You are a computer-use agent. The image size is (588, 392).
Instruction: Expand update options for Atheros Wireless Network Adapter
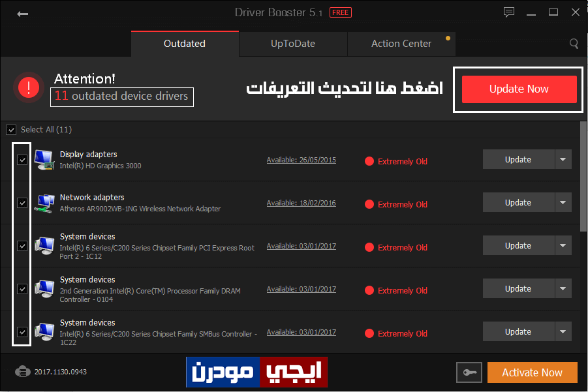[x=563, y=203]
